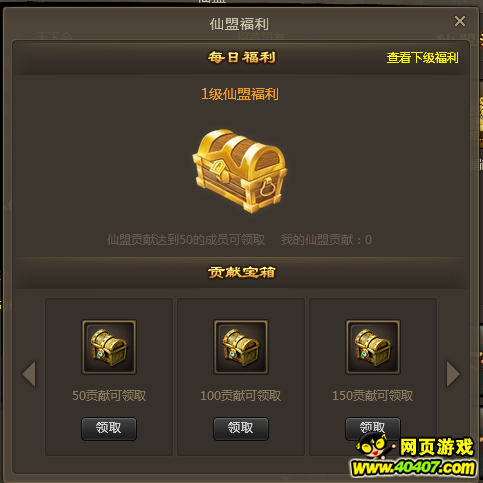Click the 50贡献可领取 label

click(109, 396)
